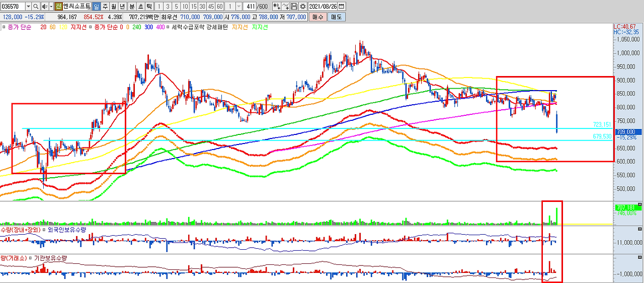Click the small square before 세력수급포착
Viewport: 644px width, 283px height.
169,27
